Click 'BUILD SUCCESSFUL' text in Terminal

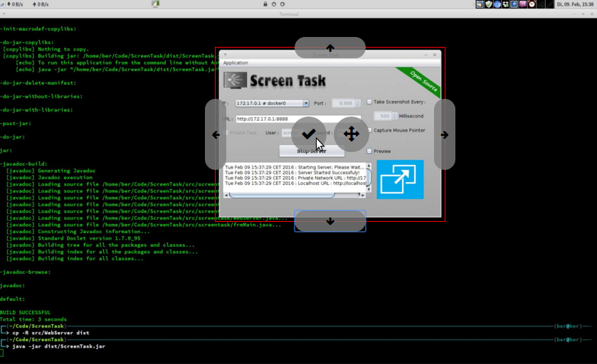point(25,312)
